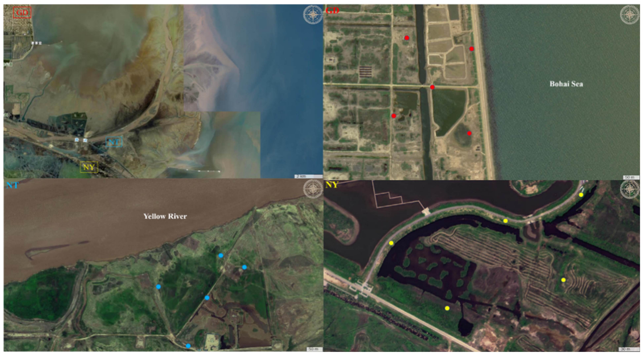Click the northernmost blue marker in the NT panel
This screenshot has width=644, height=358.
221,256
